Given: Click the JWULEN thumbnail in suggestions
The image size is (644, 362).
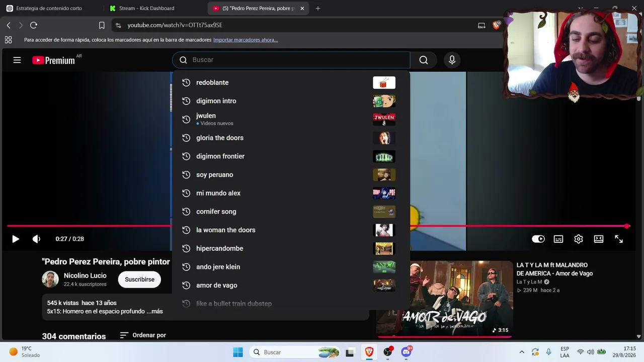Looking at the screenshot, I should (x=384, y=119).
